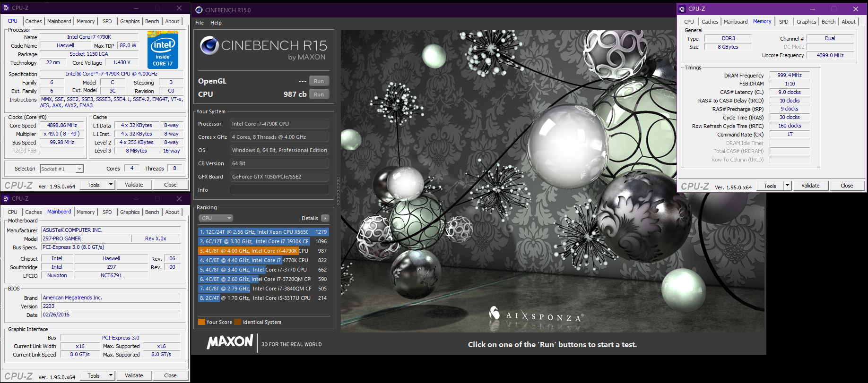Click the Intel inside Core i7 logo

pos(163,50)
